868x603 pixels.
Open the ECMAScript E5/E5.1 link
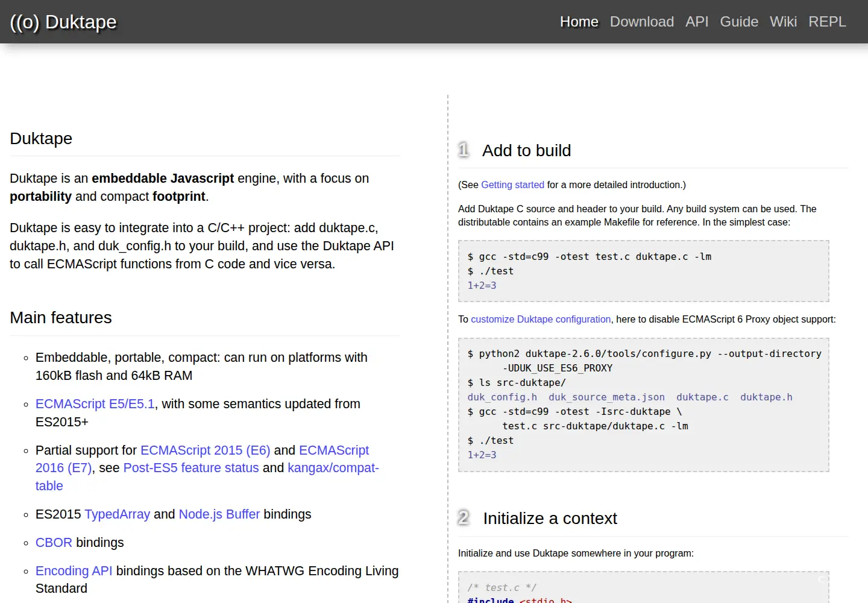point(95,404)
